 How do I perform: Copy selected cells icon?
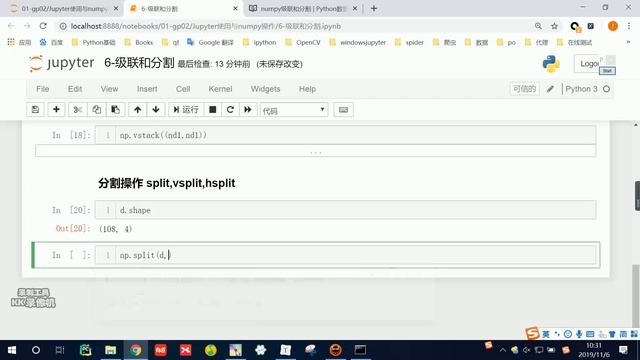coord(96,109)
